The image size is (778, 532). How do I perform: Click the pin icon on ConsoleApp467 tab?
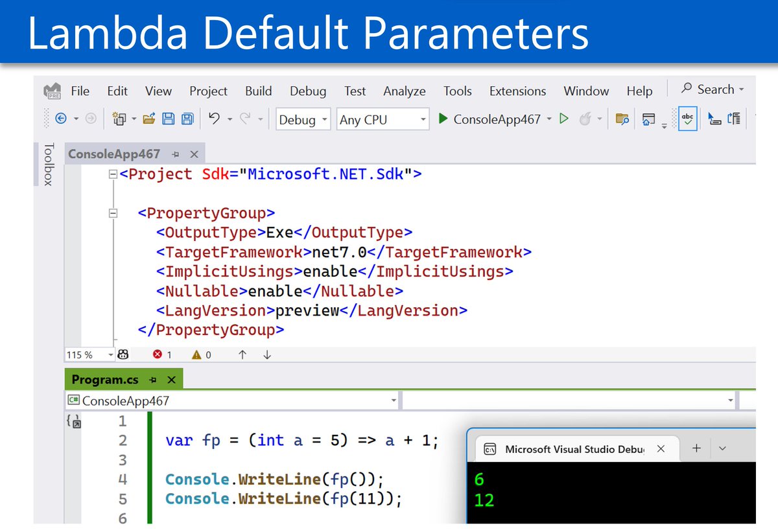coord(176,155)
